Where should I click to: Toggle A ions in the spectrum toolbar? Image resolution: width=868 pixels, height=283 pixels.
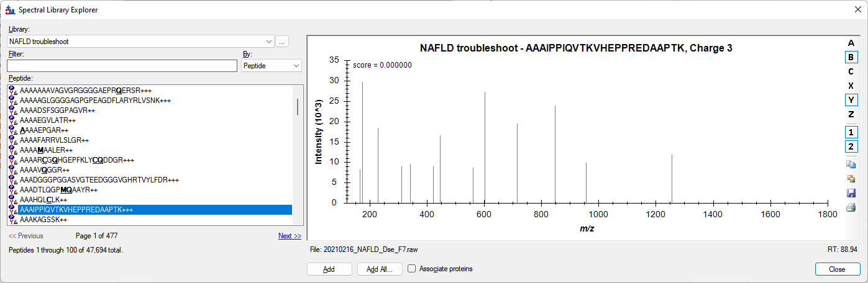[851, 43]
